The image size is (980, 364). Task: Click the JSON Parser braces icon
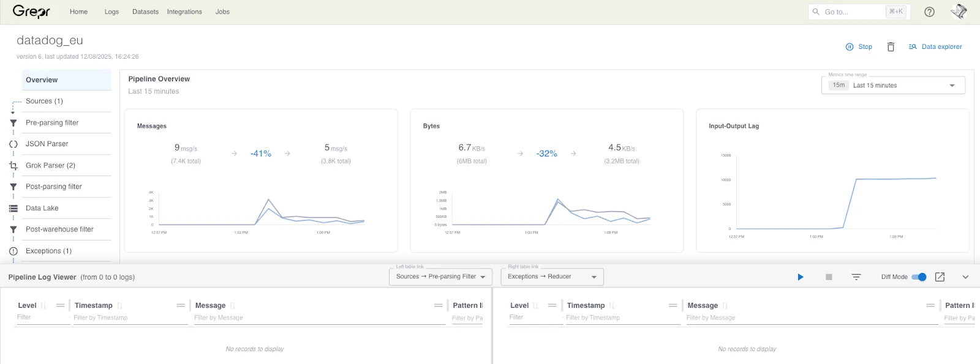pyautogui.click(x=13, y=144)
